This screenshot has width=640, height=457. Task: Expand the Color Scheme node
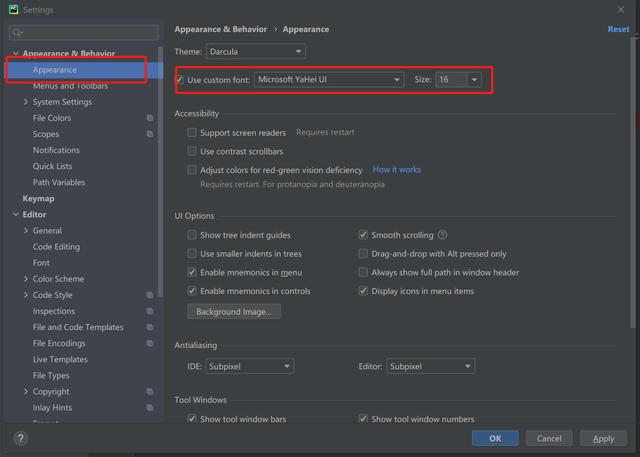26,279
